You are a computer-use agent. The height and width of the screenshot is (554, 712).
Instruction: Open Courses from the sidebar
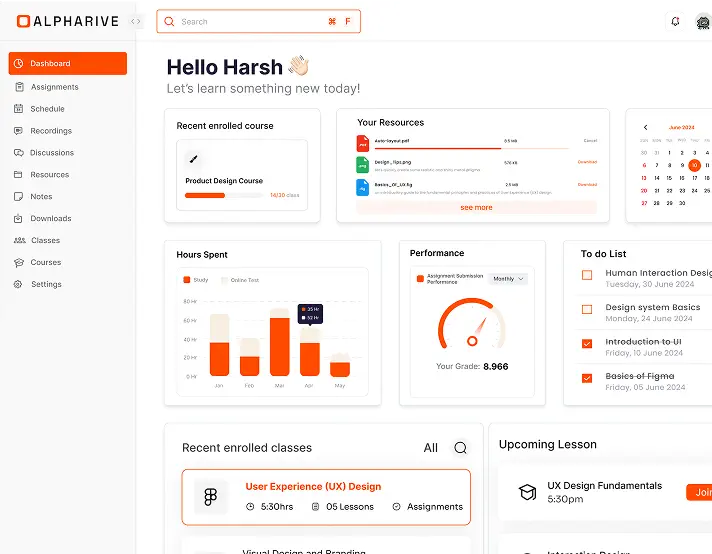point(45,262)
